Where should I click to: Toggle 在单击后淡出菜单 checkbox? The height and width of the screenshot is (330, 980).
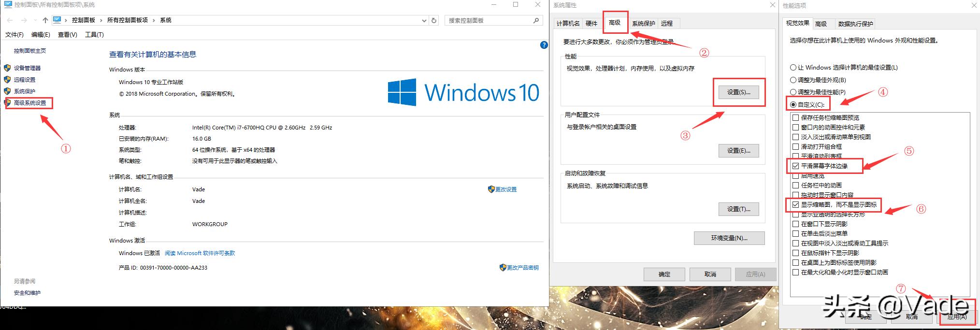tap(795, 233)
